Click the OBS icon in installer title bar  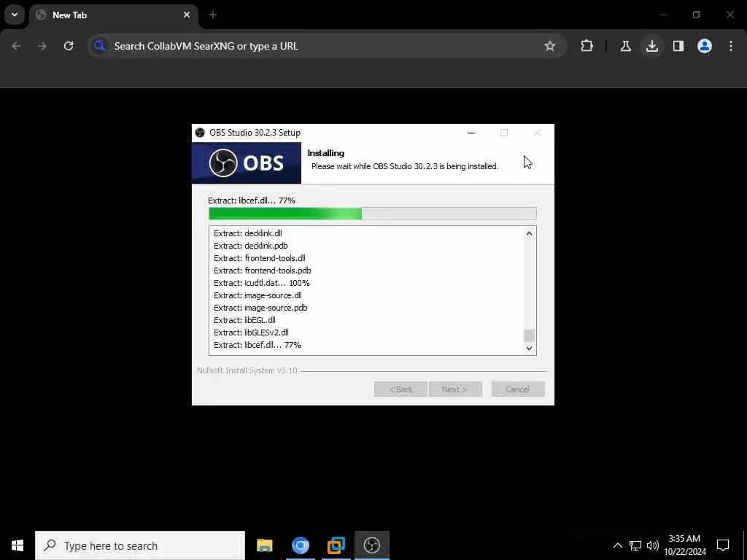coord(200,133)
